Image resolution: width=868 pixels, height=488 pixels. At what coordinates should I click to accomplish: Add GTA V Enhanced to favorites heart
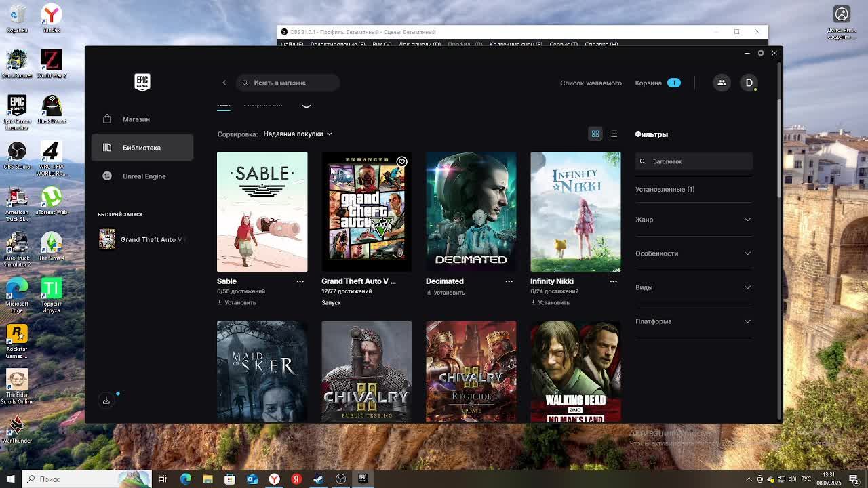pyautogui.click(x=401, y=162)
